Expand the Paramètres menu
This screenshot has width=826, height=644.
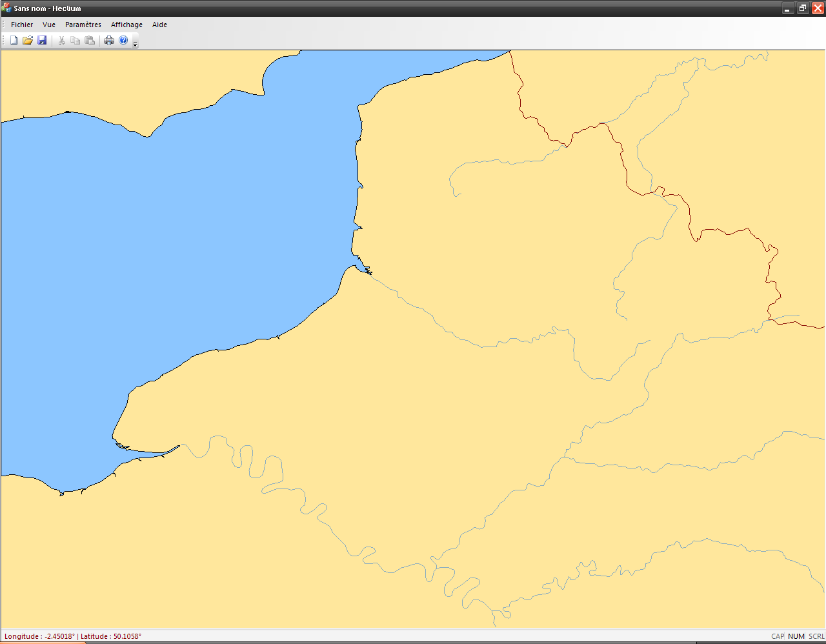pyautogui.click(x=83, y=25)
